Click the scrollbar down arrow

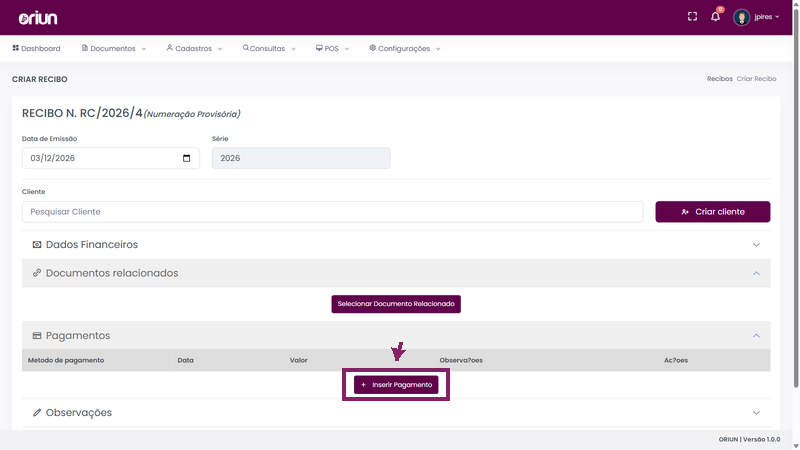[x=796, y=446]
